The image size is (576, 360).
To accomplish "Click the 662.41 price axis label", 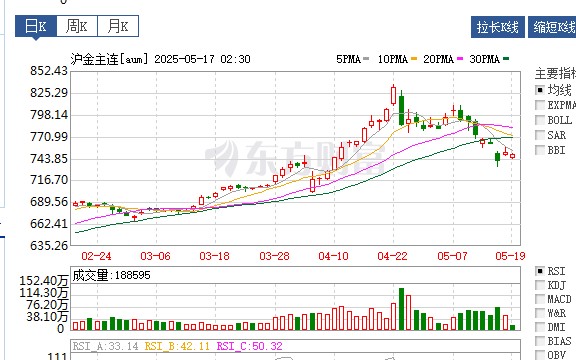I will (x=49, y=223).
